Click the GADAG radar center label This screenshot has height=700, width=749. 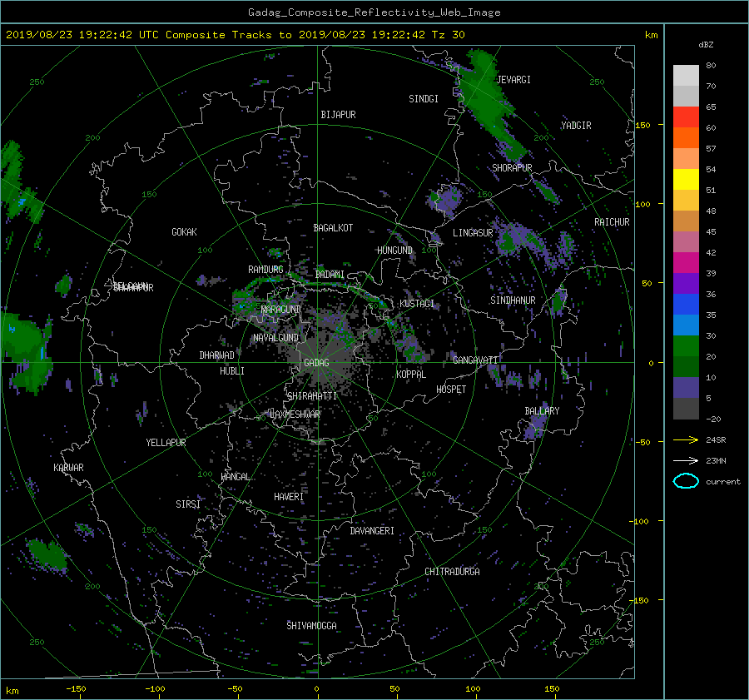pos(316,363)
